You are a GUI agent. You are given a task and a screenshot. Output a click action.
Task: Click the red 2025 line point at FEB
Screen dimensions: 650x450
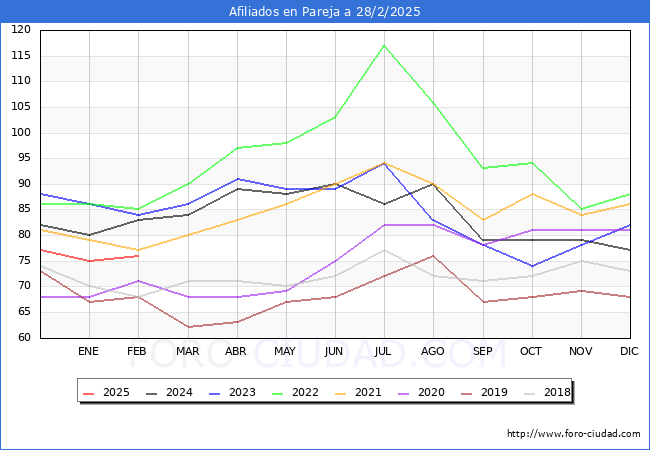tap(138, 256)
